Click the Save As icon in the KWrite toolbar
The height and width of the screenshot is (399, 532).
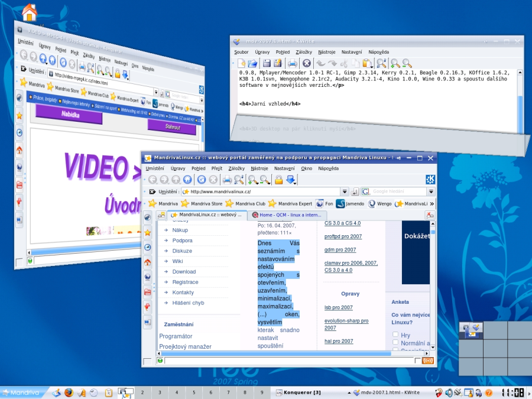(278, 63)
